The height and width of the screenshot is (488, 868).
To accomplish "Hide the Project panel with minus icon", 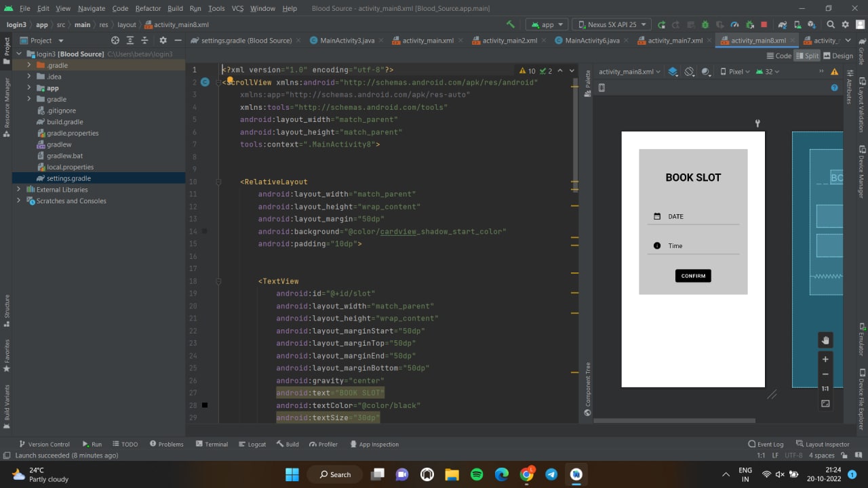I will pos(178,40).
